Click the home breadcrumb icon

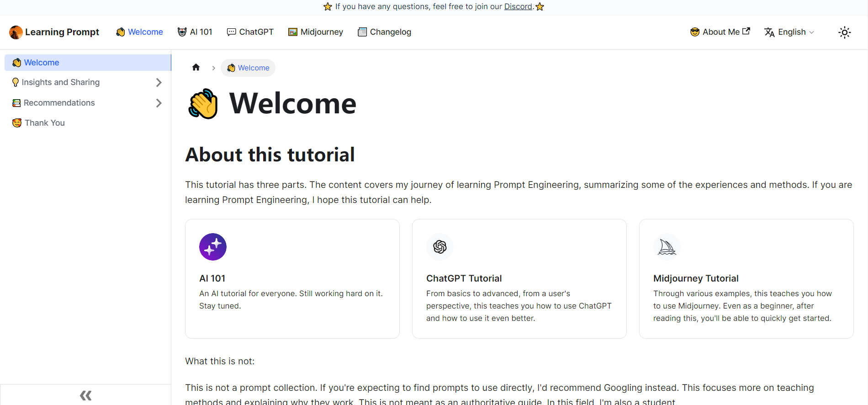tap(196, 68)
